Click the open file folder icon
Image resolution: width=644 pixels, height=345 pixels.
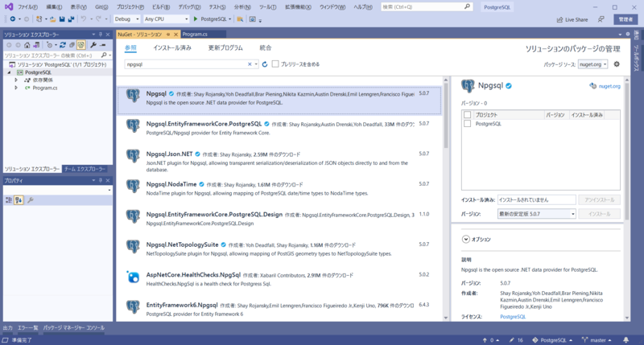[53, 18]
